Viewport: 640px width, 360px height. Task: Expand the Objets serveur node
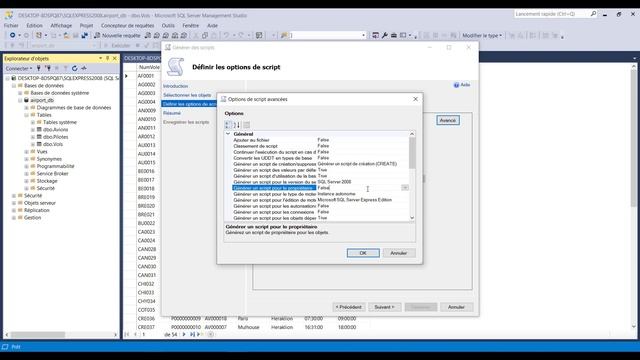point(14,203)
